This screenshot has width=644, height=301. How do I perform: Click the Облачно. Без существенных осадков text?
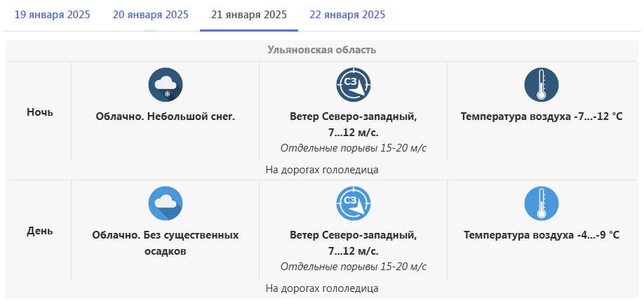coord(166,243)
